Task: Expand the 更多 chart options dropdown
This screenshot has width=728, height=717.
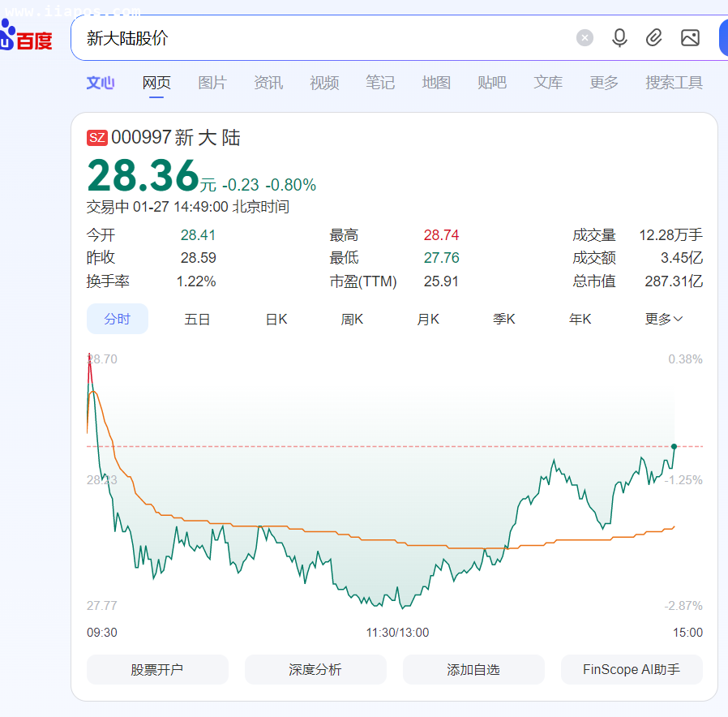Action: [664, 319]
